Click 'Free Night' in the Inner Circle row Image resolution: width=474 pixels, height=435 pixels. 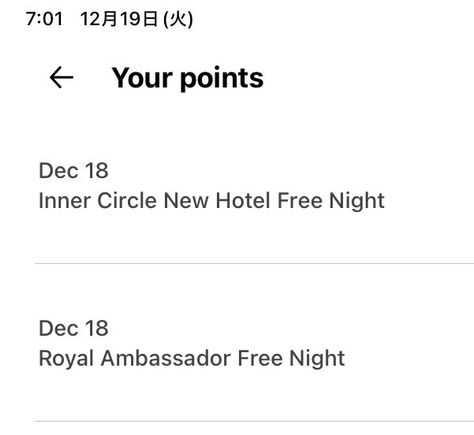click(331, 201)
